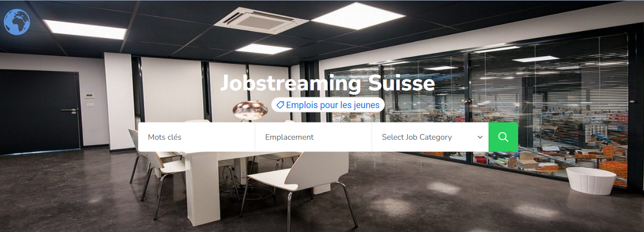Screen dimensions: 644x232
Task: Submit the search with the green button
Action: 503,137
